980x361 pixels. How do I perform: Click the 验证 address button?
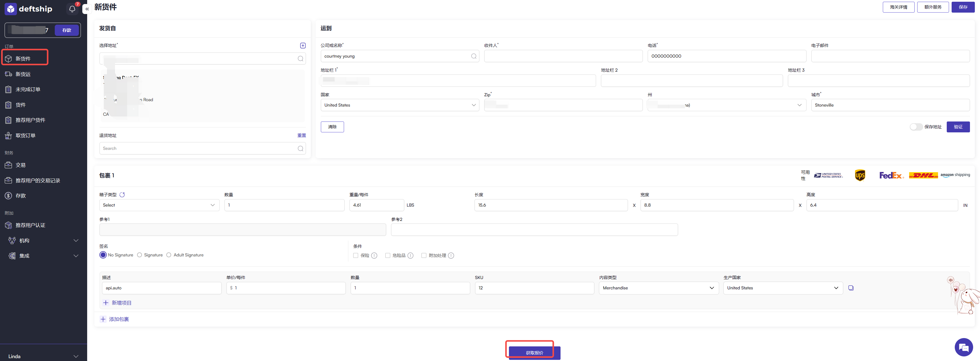958,127
